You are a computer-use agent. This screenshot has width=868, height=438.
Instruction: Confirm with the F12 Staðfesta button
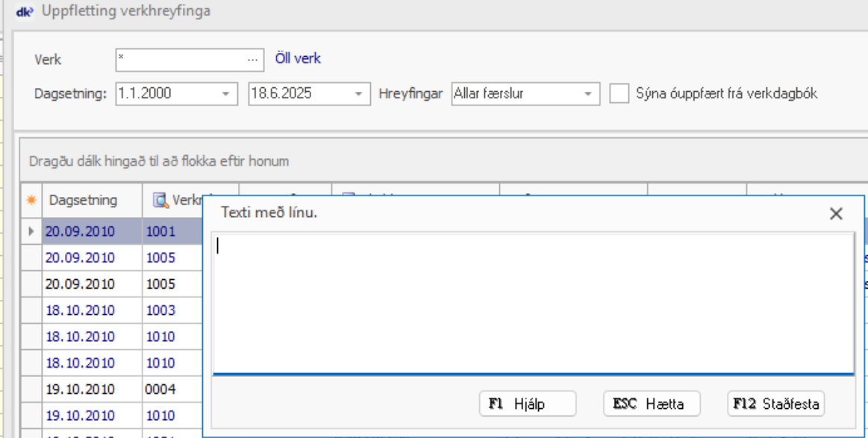pos(776,404)
